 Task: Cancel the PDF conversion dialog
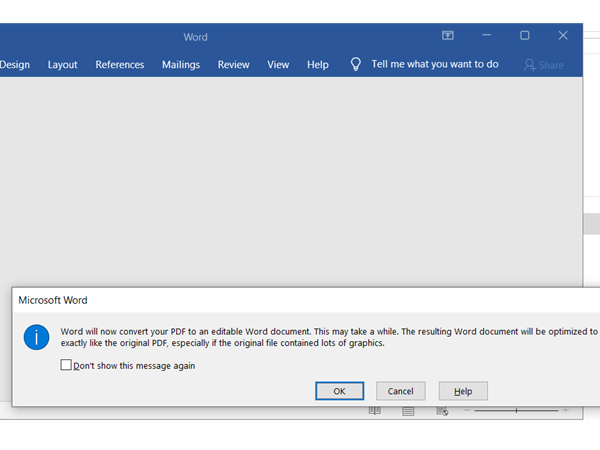pyautogui.click(x=401, y=391)
